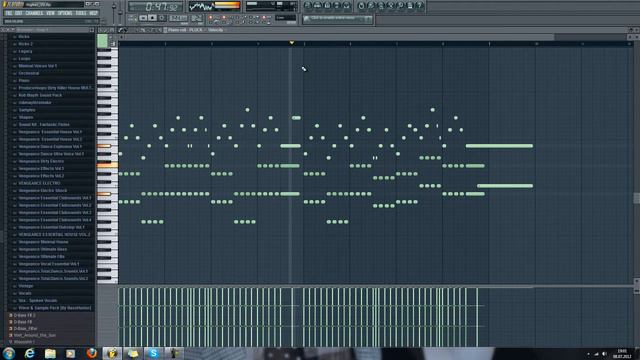Click the taskbar clock
This screenshot has height=360, width=640.
tap(622, 353)
